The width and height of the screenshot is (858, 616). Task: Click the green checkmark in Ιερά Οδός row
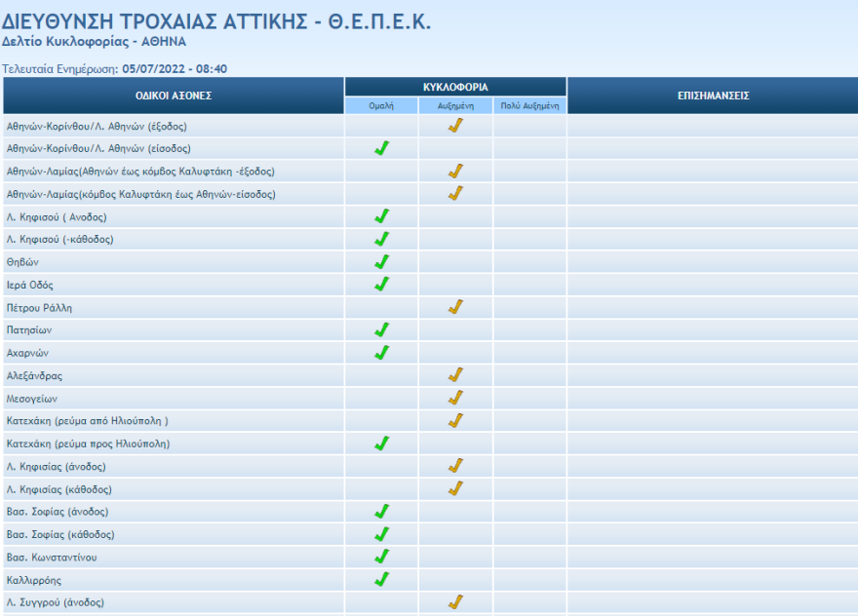click(381, 285)
